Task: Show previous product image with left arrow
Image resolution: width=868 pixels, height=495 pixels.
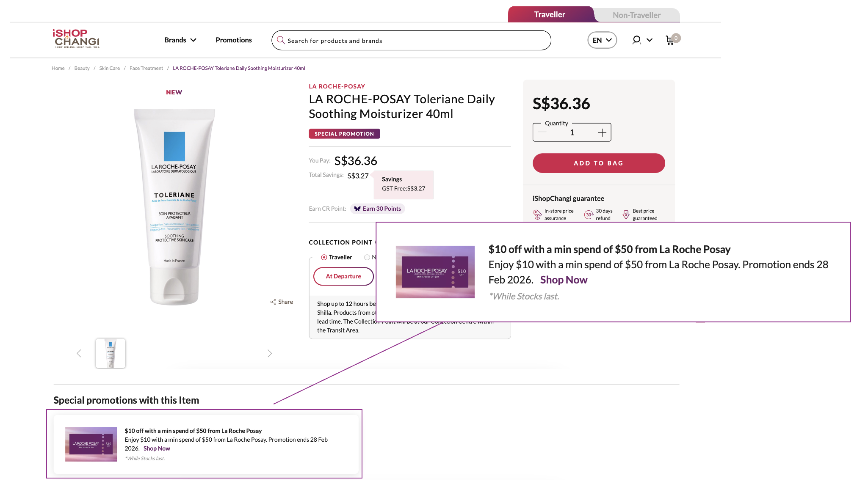Action: 79,354
